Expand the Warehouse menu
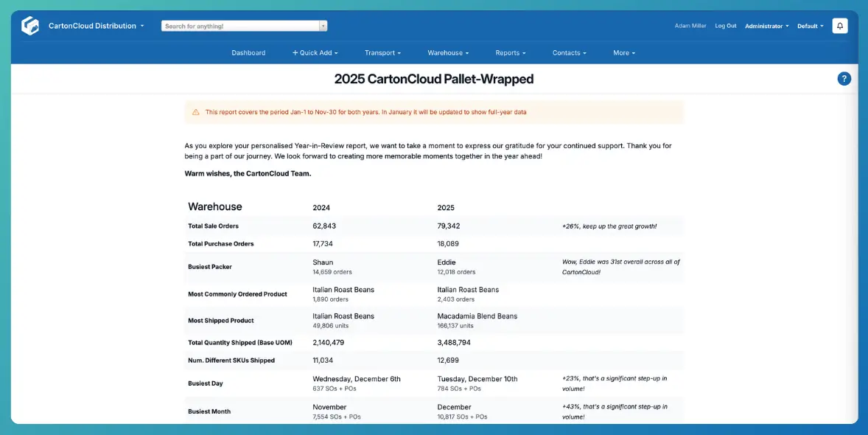Image resolution: width=868 pixels, height=435 pixels. pyautogui.click(x=448, y=52)
